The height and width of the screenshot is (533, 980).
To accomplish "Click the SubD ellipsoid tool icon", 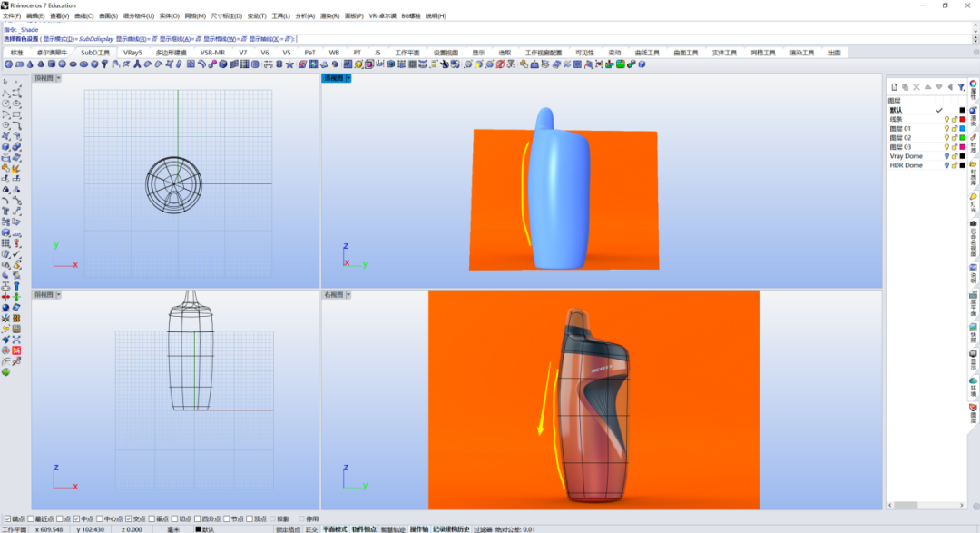I will pos(73,64).
